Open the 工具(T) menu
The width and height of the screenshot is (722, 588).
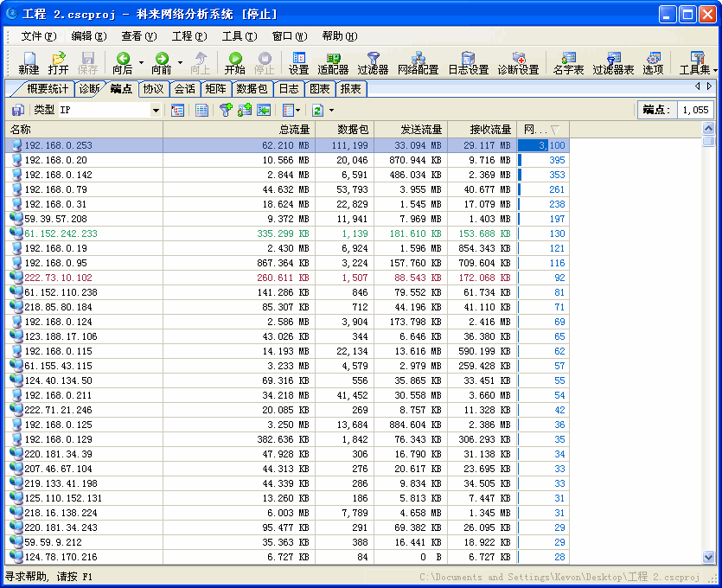pos(239,36)
